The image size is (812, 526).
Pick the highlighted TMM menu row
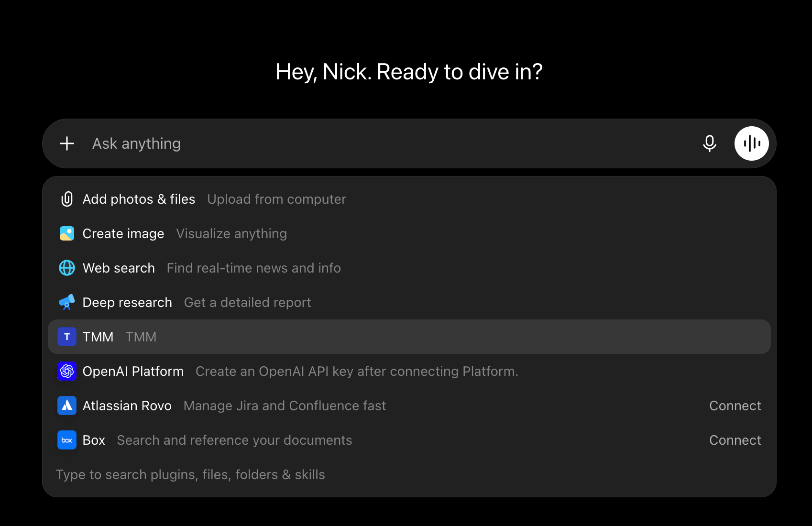tap(409, 337)
